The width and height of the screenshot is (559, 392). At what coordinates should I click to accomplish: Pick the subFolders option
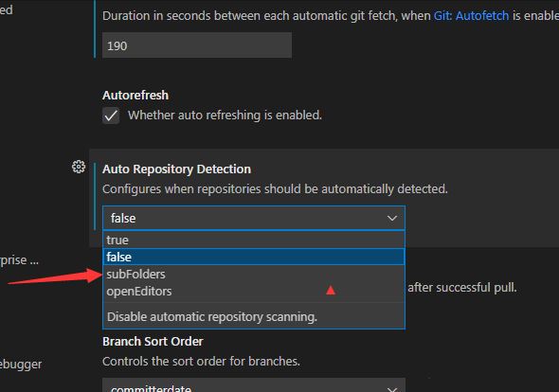tap(254, 274)
